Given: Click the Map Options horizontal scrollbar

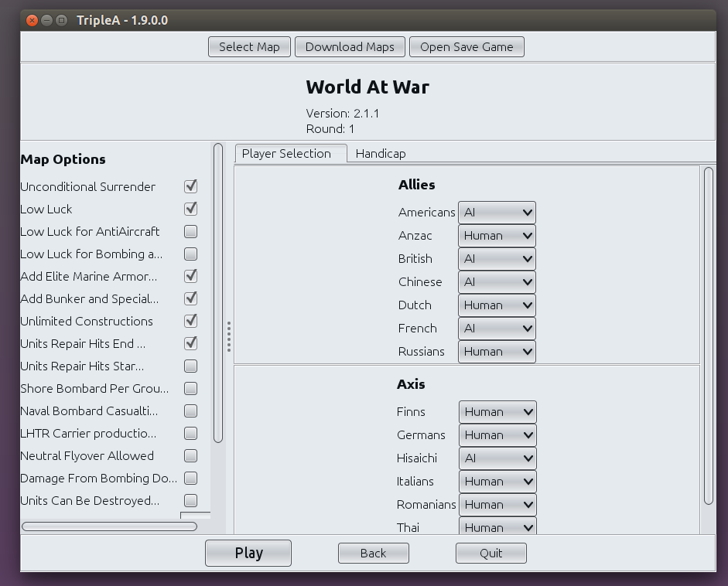Looking at the screenshot, I should pyautogui.click(x=110, y=526).
